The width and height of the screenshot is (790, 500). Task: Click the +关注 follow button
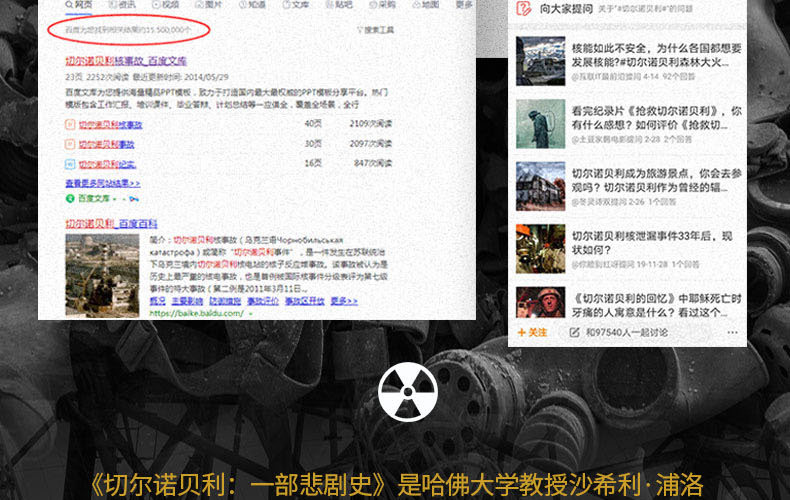[532, 333]
